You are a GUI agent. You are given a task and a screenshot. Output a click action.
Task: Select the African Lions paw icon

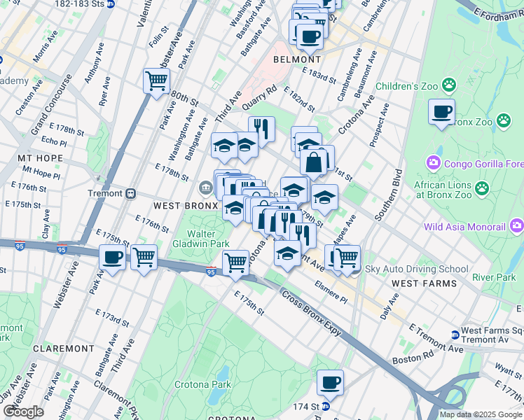481,188
